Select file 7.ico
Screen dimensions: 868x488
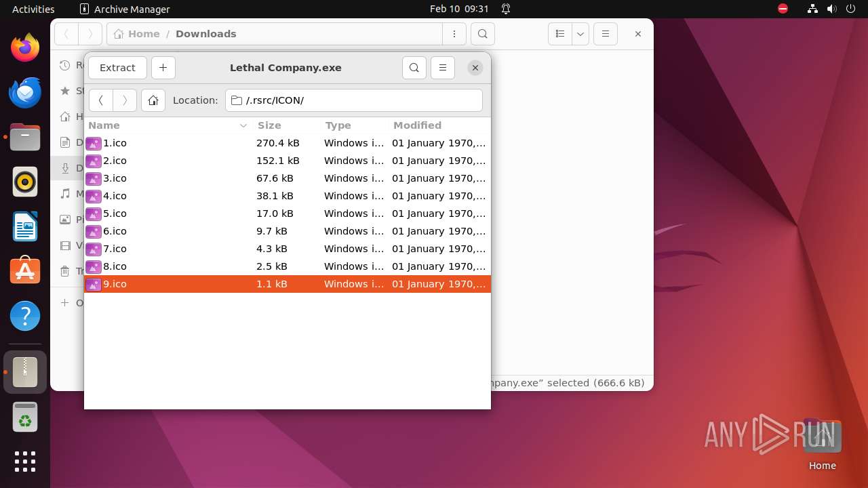pyautogui.click(x=287, y=249)
